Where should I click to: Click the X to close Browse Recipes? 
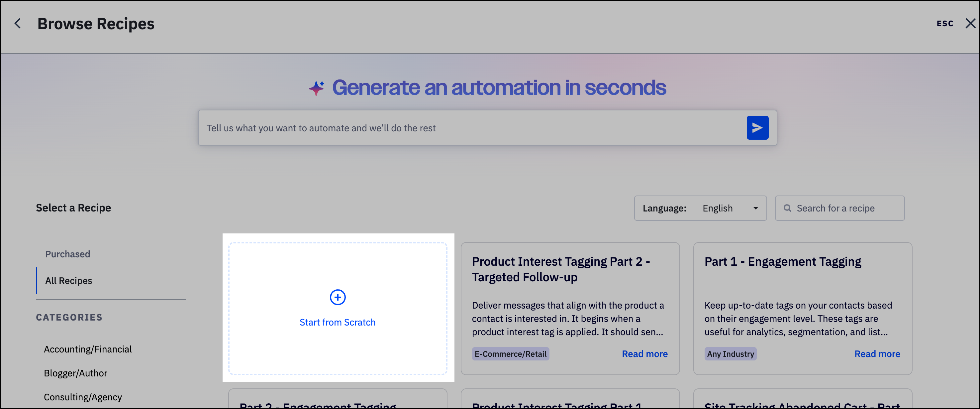971,23
